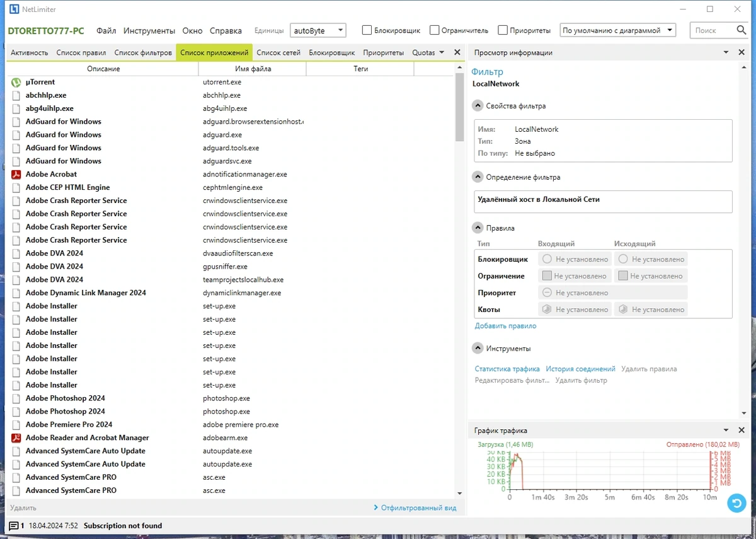Click the Удалить button at list bottom

(23, 507)
